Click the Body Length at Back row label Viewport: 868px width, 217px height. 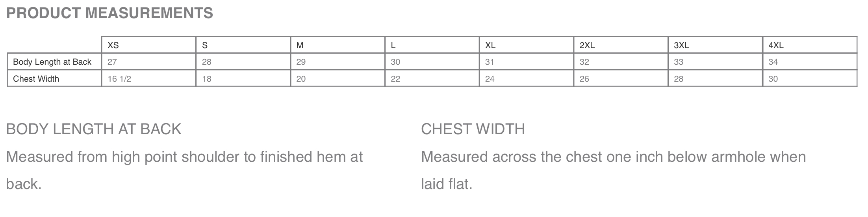[x=52, y=62]
